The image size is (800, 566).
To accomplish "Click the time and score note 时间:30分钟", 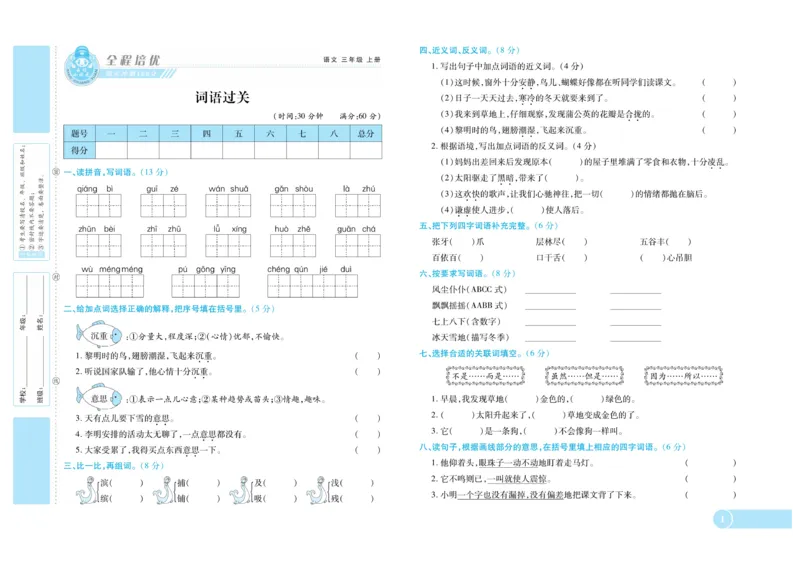I will 327,116.
